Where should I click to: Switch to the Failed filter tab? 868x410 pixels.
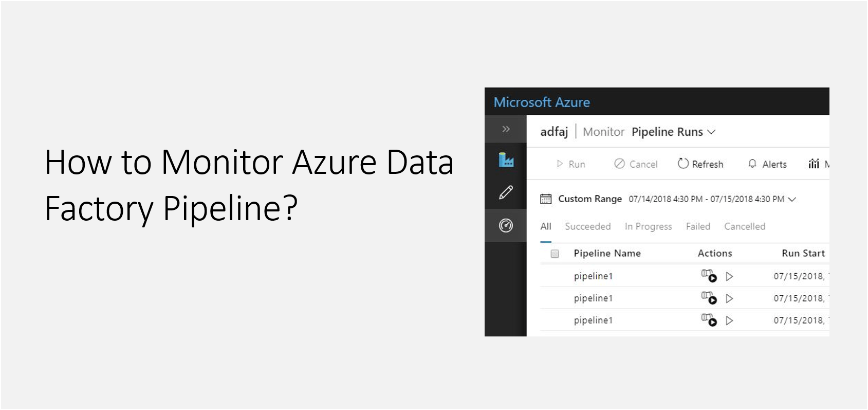coord(697,226)
